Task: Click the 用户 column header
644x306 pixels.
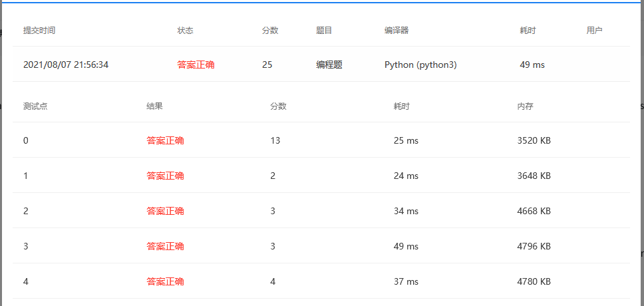Action: (x=594, y=31)
